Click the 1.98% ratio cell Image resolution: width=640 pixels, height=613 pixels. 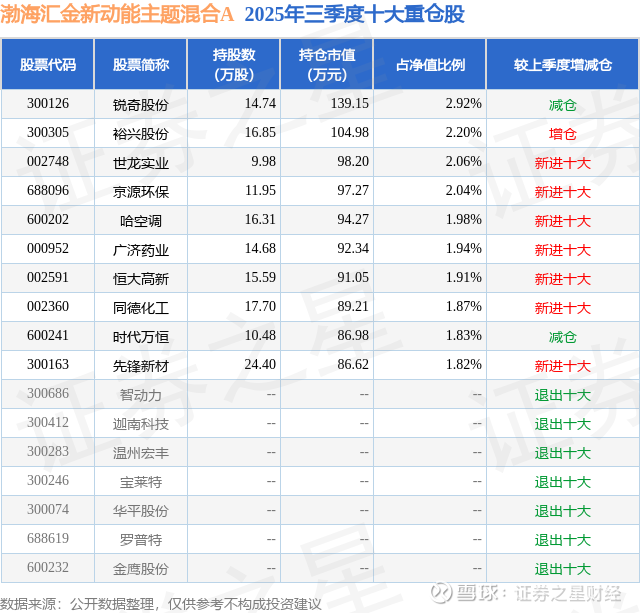pyautogui.click(x=463, y=220)
